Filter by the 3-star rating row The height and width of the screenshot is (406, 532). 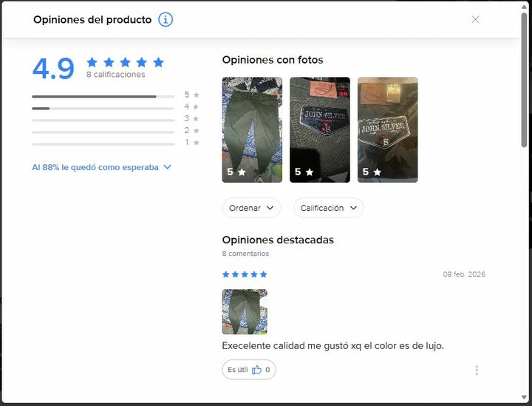103,120
